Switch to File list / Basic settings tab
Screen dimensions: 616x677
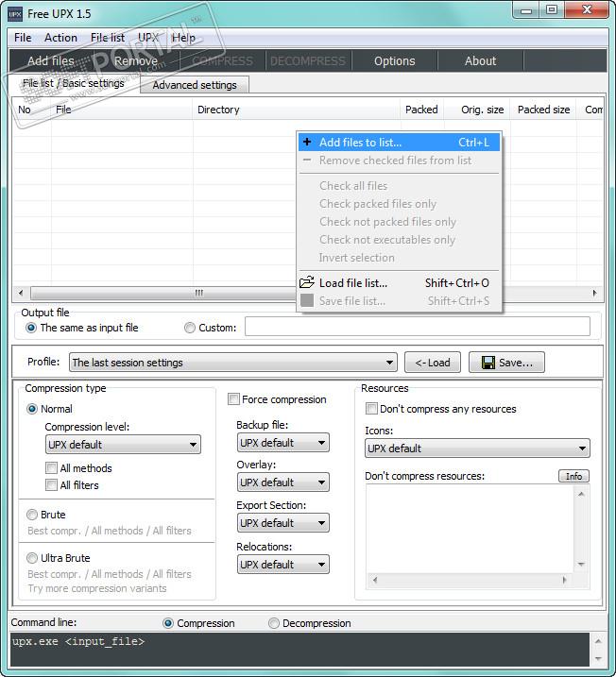tap(74, 83)
